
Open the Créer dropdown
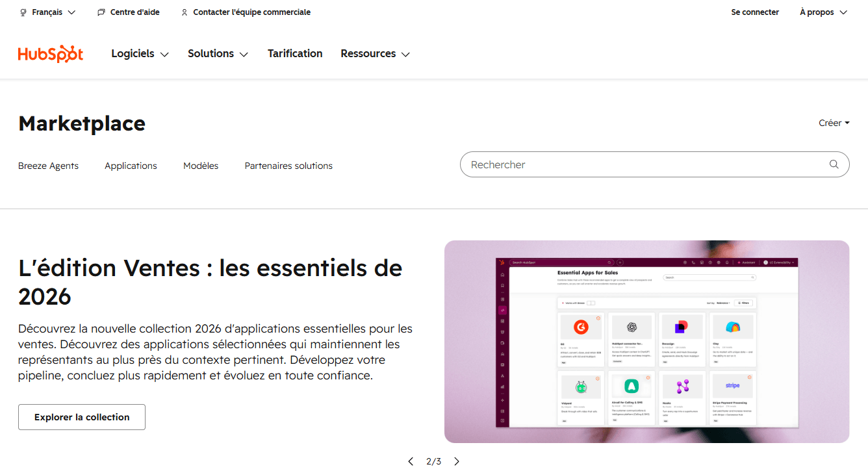coord(834,123)
